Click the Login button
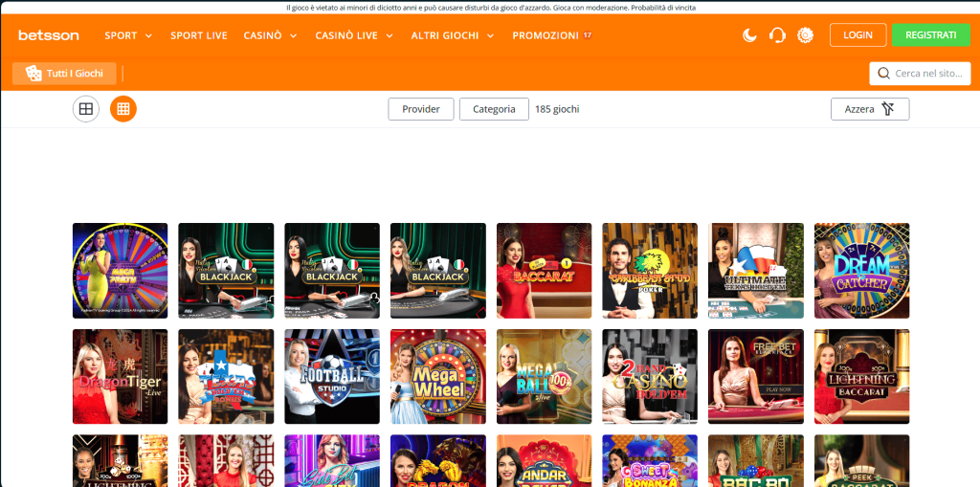 pos(857,35)
